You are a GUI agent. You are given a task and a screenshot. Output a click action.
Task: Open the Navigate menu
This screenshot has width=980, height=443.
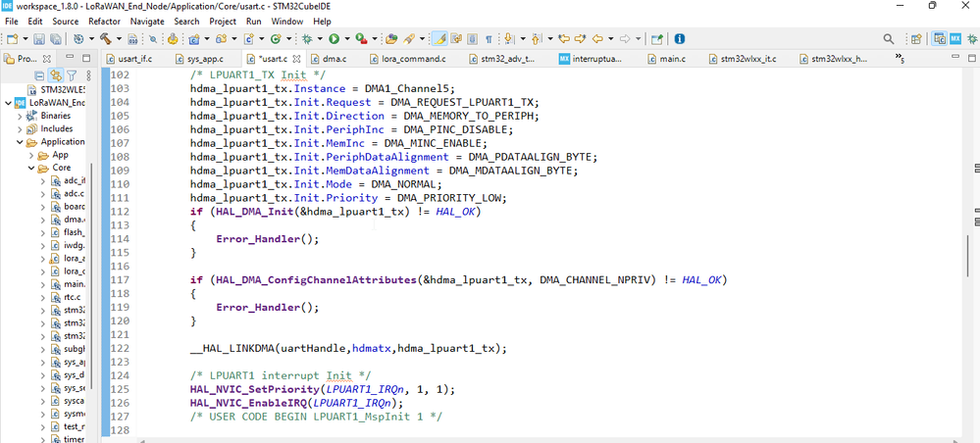click(x=147, y=22)
